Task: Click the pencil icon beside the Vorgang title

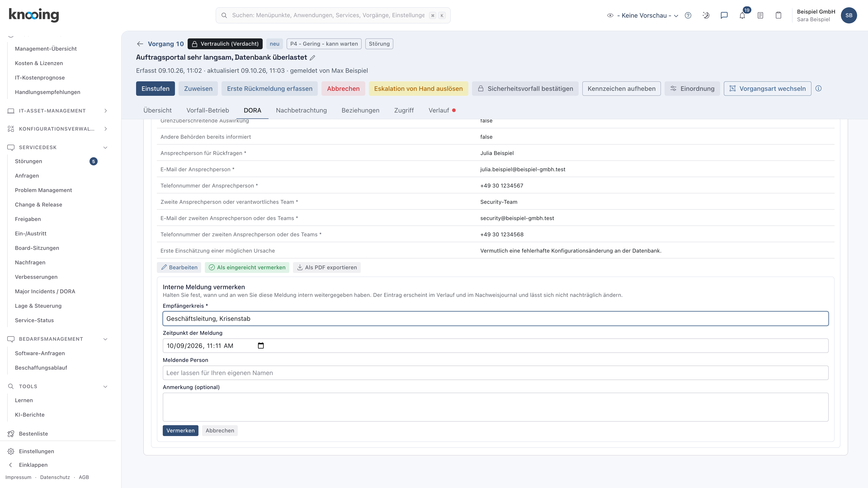Action: 312,58
